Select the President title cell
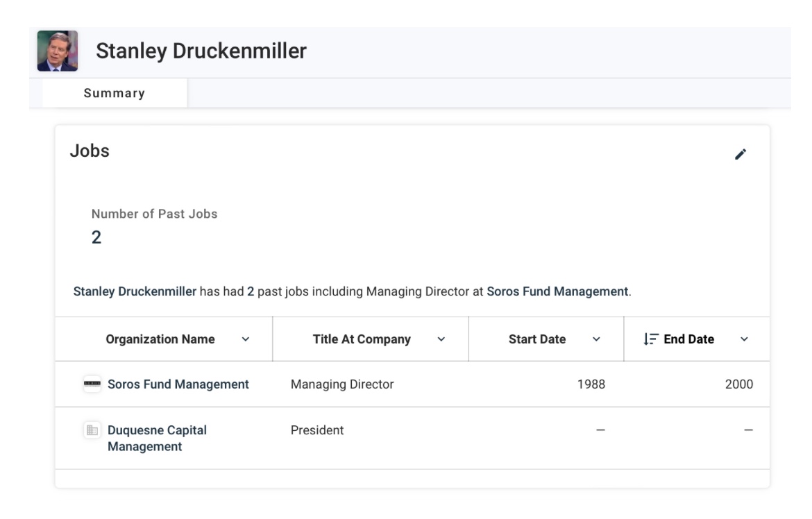Screen dimensions: 812x519 click(x=317, y=430)
